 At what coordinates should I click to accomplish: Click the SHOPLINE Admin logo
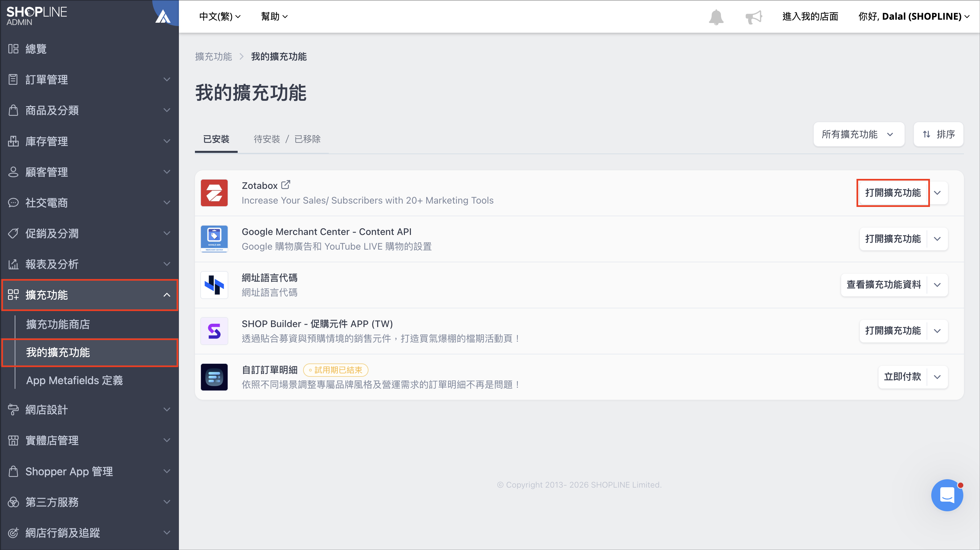click(36, 16)
